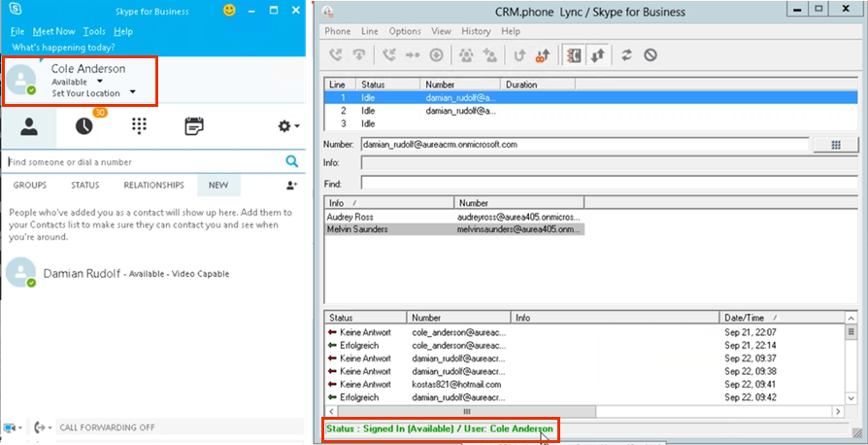Open Conversations clock icon with 30 badge
This screenshot has width=868, height=445.
[x=84, y=126]
